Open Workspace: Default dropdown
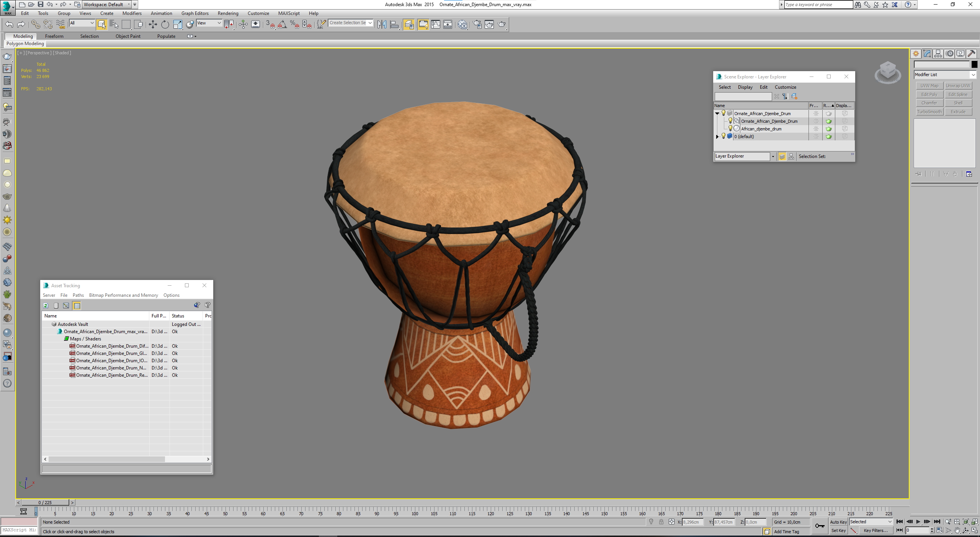 point(107,5)
